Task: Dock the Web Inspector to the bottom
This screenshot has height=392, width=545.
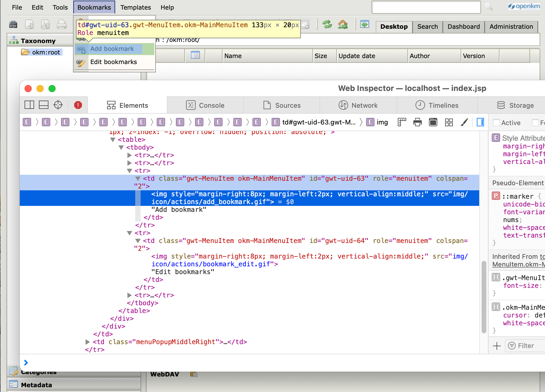Action: 44,105
